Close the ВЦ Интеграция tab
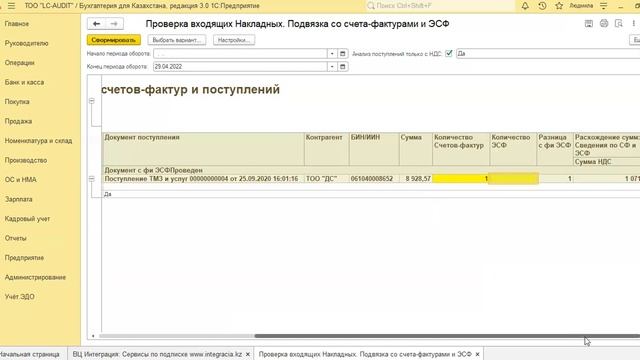Image resolution: width=640 pixels, height=360 pixels. pos(248,354)
